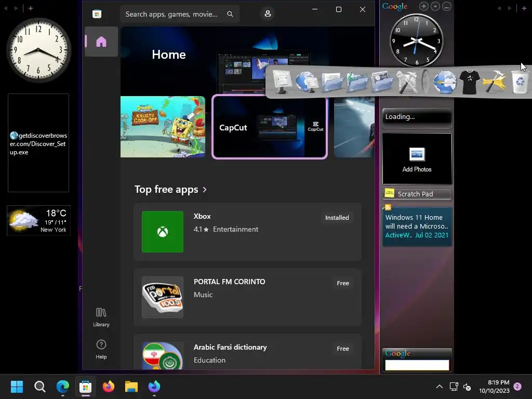Open the 8:19 PM date and time clock
The height and width of the screenshot is (399, 532).
495,387
